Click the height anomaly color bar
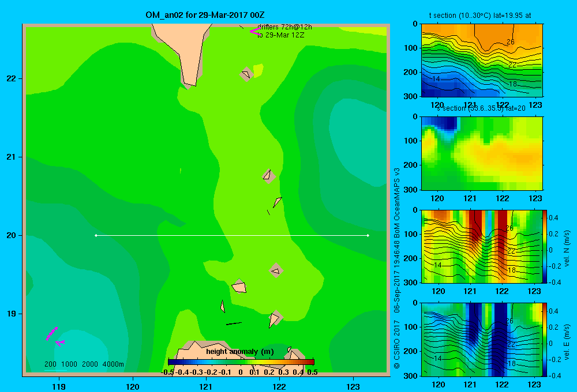This screenshot has width=577, height=392. click(x=241, y=362)
